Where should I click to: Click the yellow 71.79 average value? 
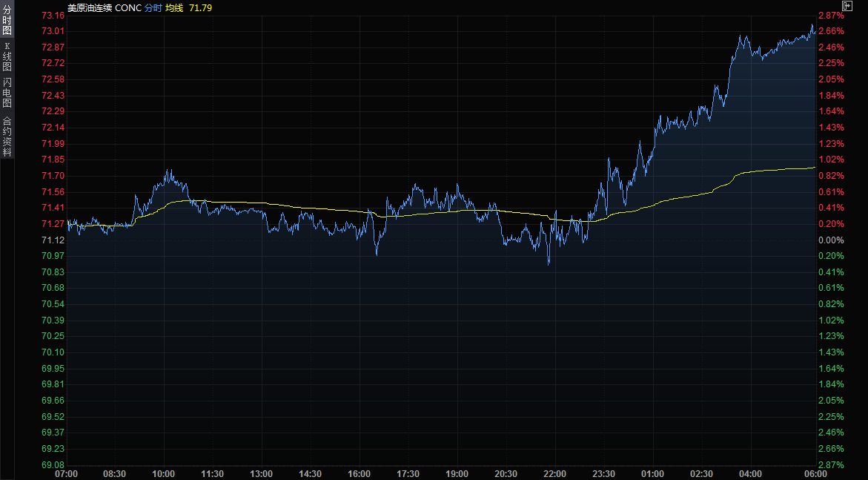point(202,7)
